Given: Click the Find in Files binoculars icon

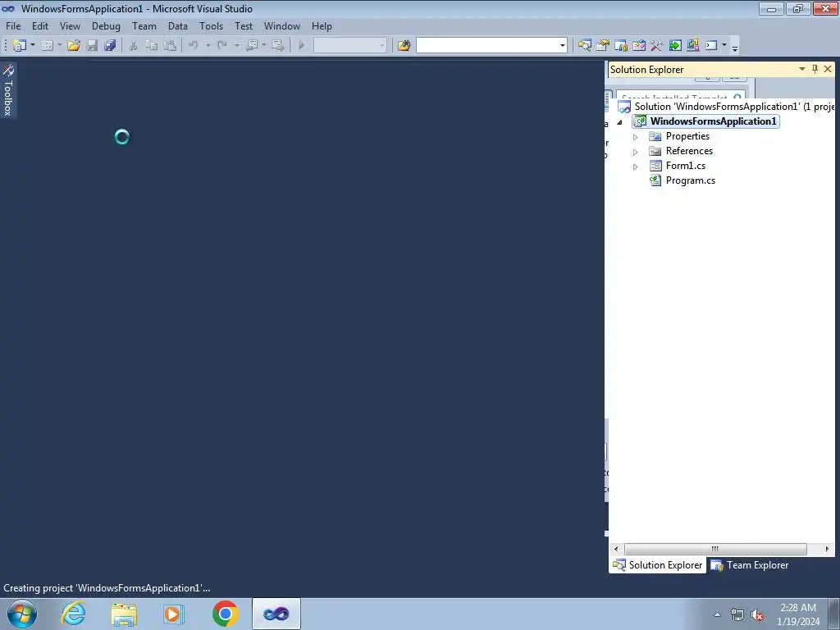Looking at the screenshot, I should pos(404,46).
